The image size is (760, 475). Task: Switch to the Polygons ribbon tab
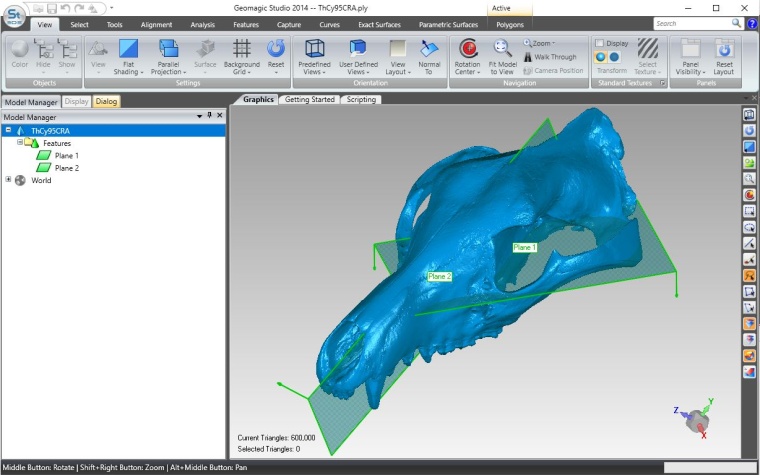point(510,23)
